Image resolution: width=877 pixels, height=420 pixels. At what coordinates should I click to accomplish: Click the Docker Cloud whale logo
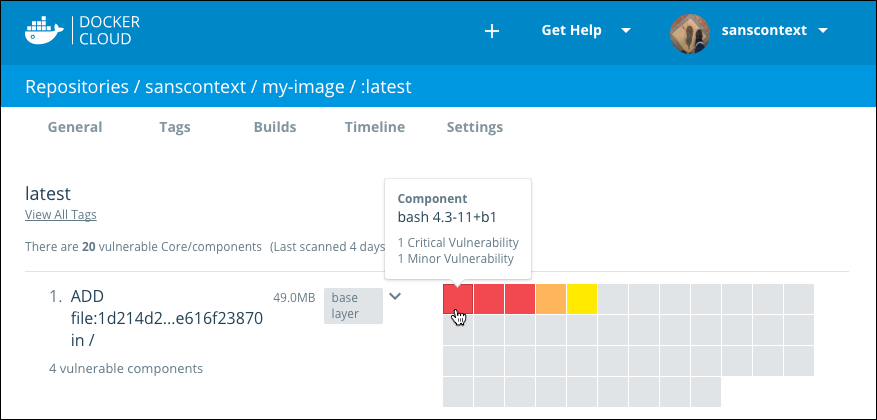[45, 30]
